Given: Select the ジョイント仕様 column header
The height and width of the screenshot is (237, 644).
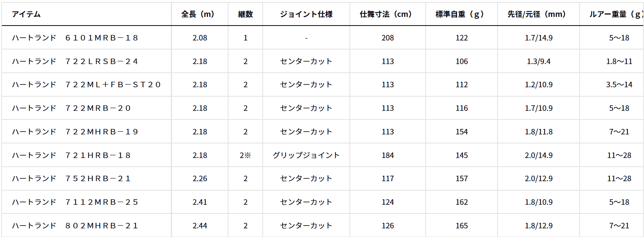Looking at the screenshot, I should 306,14.
